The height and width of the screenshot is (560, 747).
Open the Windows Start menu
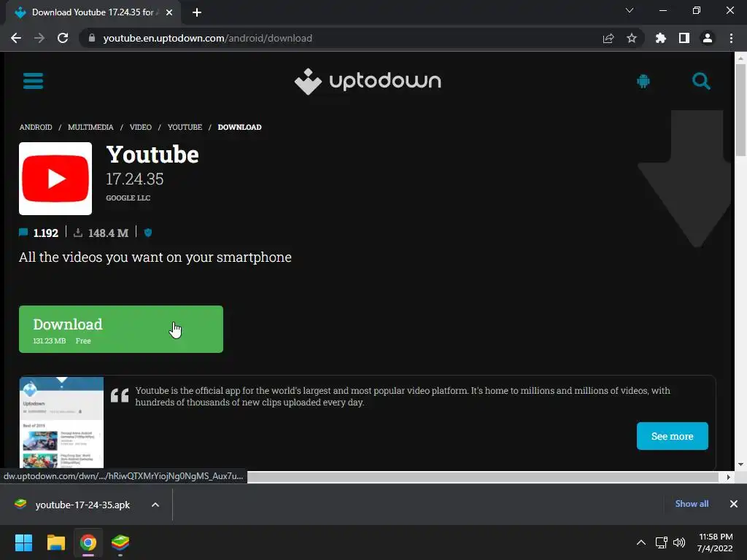[23, 542]
